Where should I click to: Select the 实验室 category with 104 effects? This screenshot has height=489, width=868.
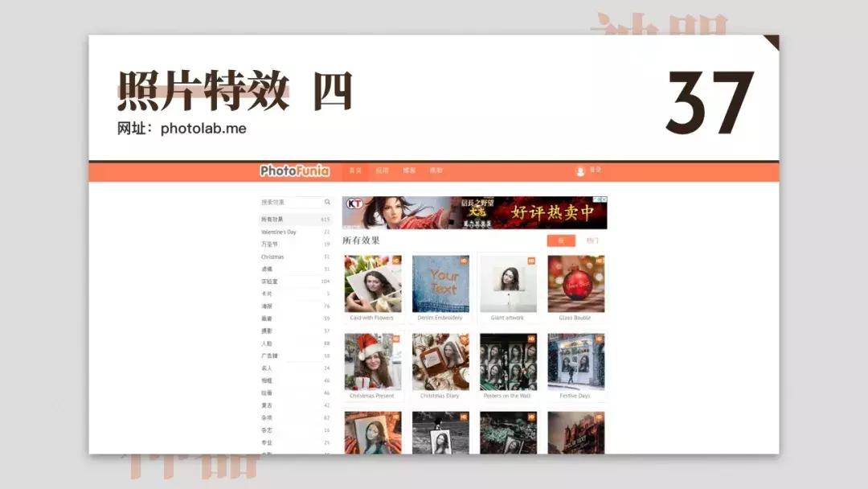coord(296,281)
